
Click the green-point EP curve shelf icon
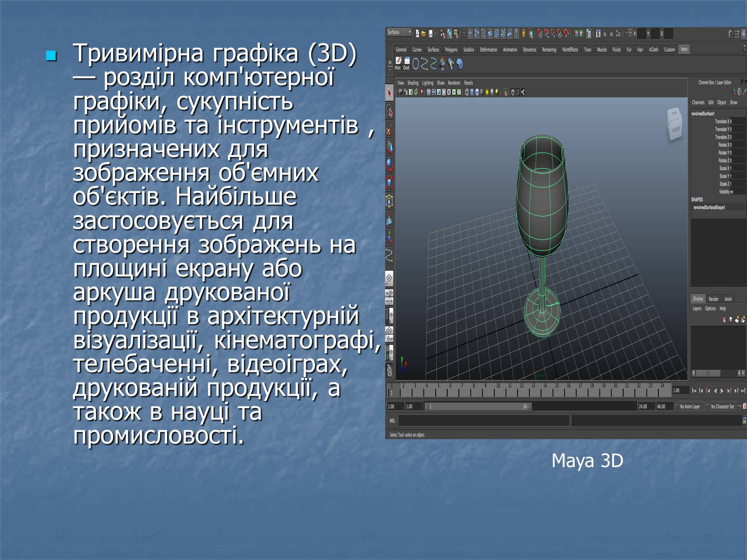(x=433, y=63)
